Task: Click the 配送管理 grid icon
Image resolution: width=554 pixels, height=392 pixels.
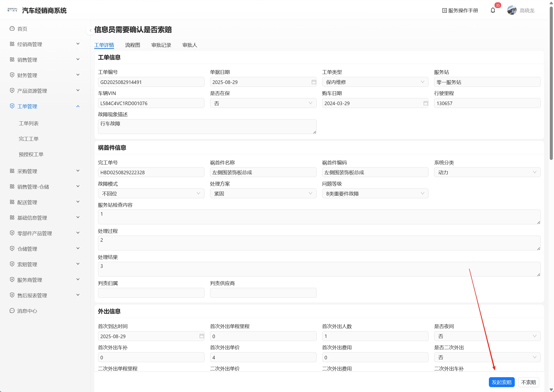Action: 12,202
